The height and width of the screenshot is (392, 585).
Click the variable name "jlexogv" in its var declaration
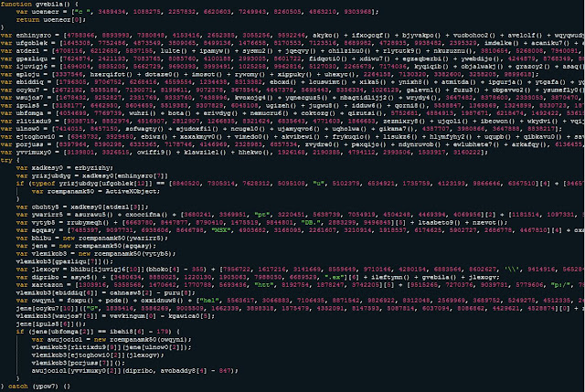(45, 270)
